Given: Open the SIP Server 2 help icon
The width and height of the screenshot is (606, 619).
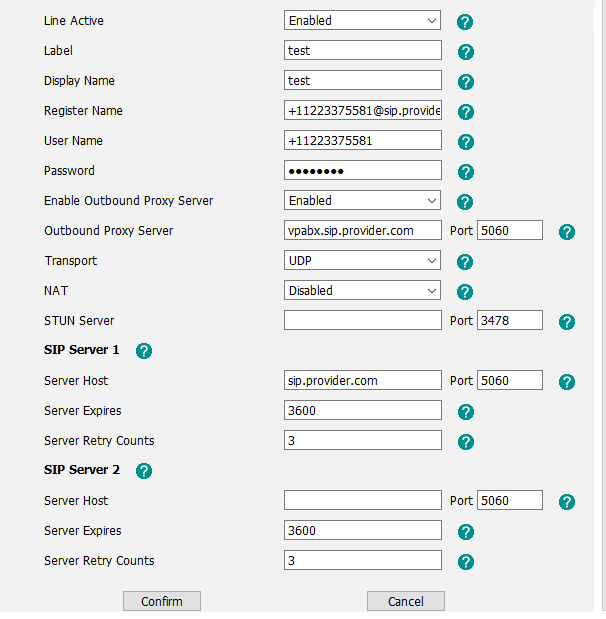Looking at the screenshot, I should (x=144, y=471).
